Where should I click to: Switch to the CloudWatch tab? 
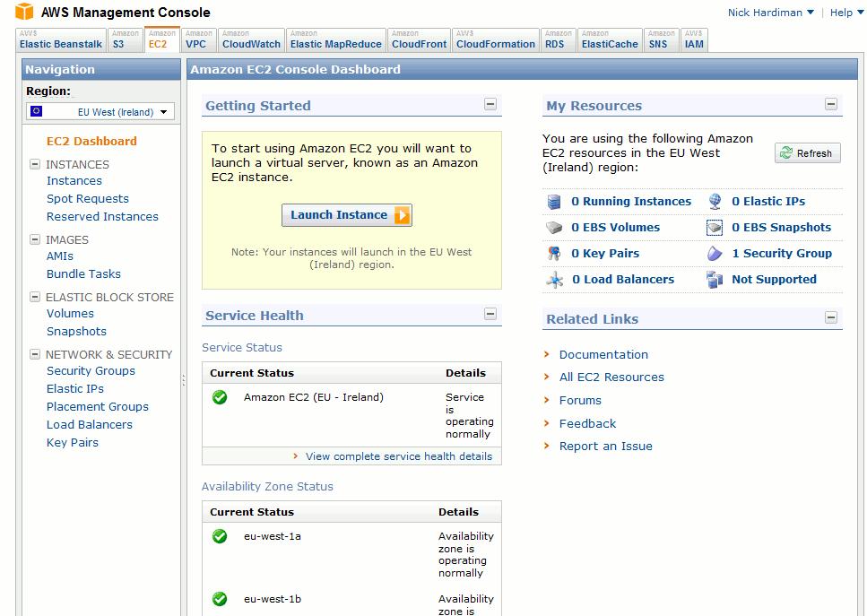[x=252, y=39]
